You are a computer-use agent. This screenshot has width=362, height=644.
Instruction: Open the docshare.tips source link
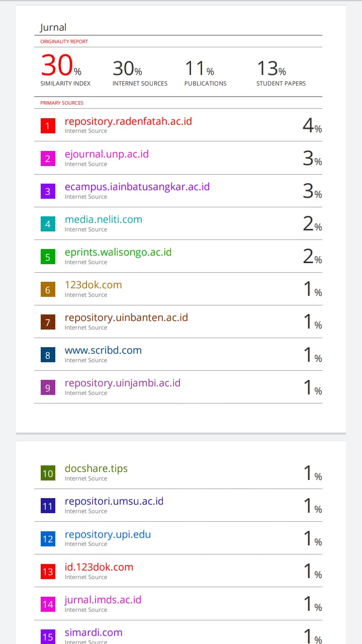[96, 468]
